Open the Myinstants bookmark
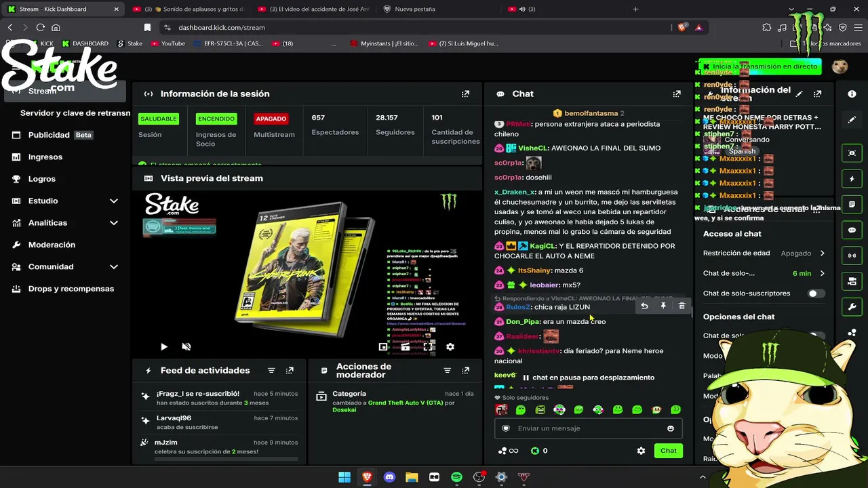Viewport: 868px width, 488px height. click(384, 43)
